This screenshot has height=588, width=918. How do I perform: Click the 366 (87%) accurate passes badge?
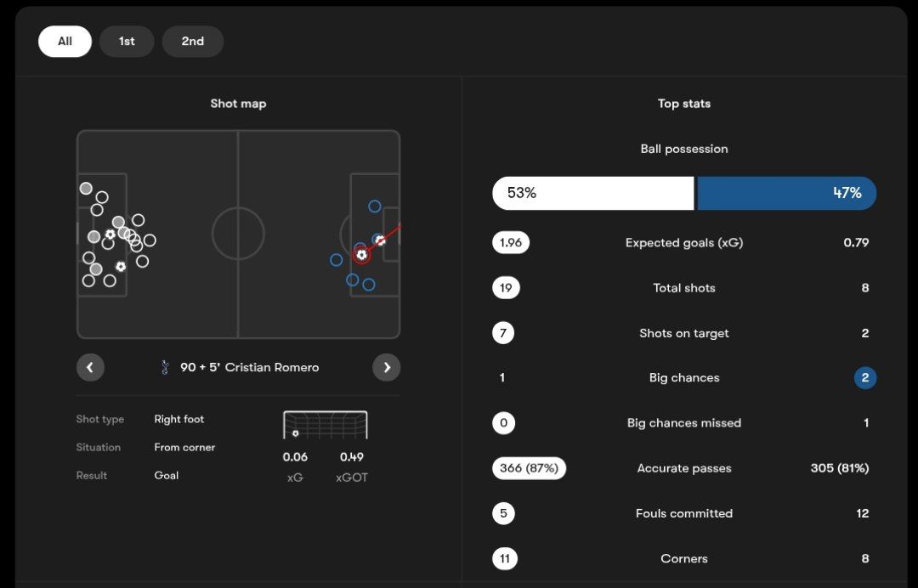529,468
